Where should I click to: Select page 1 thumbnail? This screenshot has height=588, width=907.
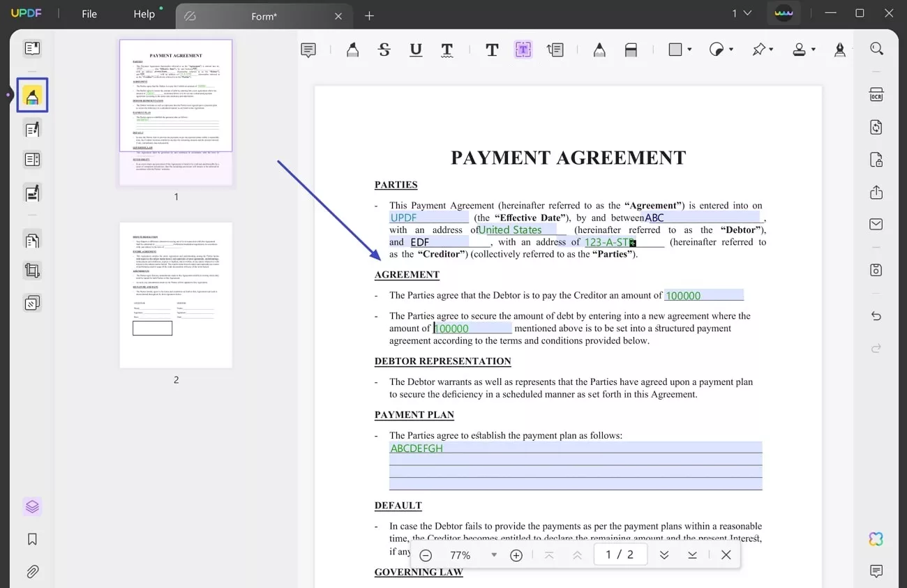click(176, 113)
